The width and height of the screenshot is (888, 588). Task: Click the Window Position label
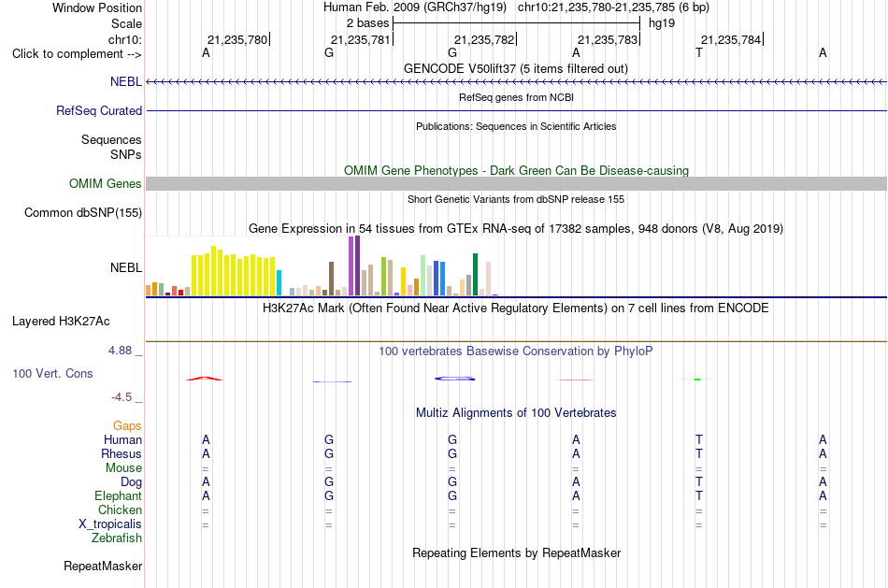(x=97, y=7)
